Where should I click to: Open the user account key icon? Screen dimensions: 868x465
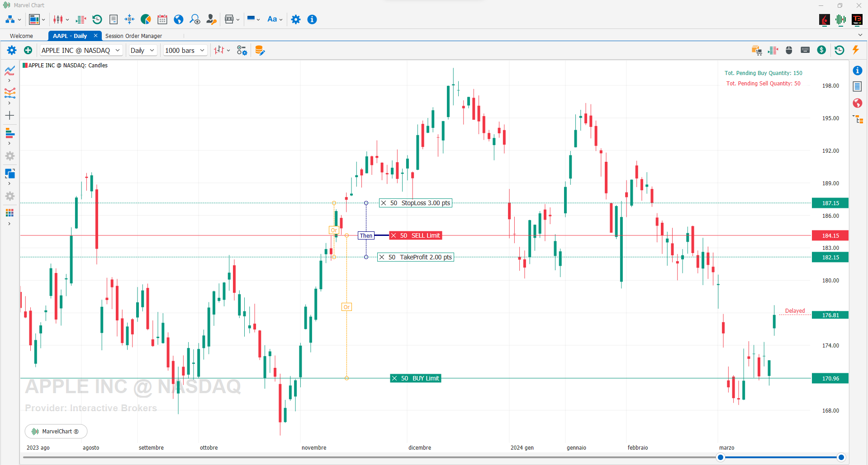coord(211,19)
